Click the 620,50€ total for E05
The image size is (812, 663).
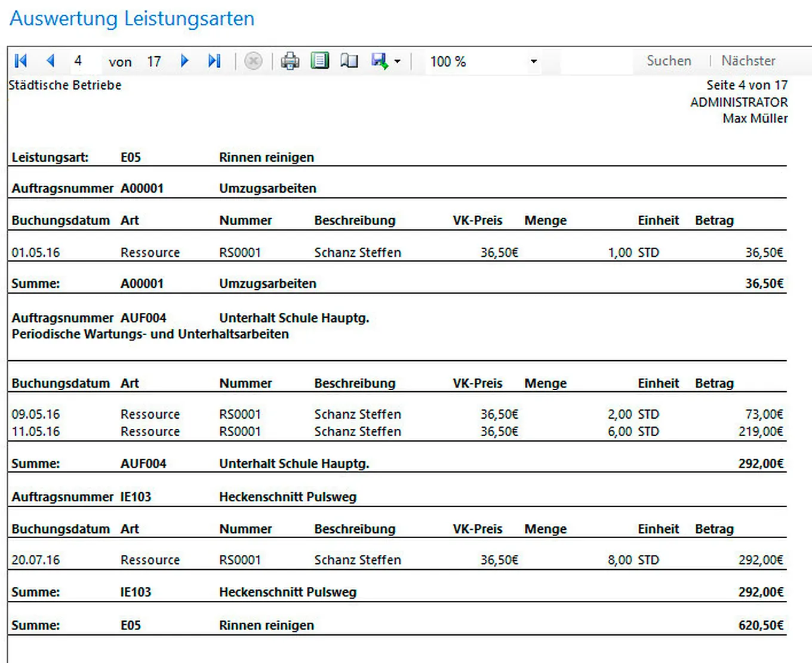pos(761,625)
